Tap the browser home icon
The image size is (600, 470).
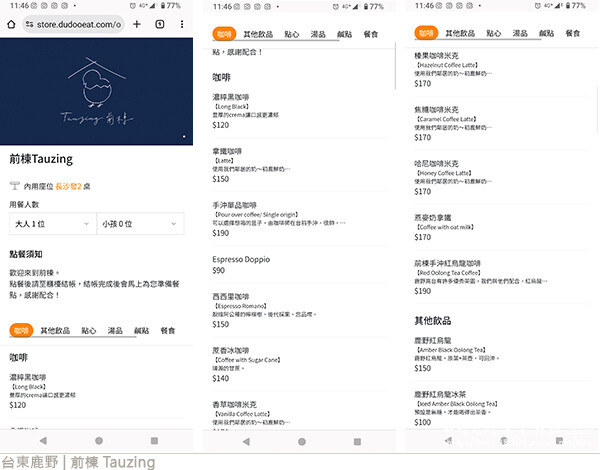(x=11, y=24)
